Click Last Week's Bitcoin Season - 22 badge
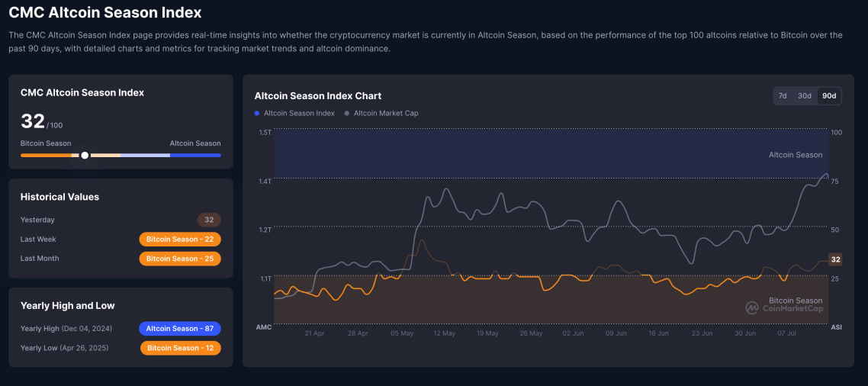The width and height of the screenshot is (868, 386). coord(180,240)
